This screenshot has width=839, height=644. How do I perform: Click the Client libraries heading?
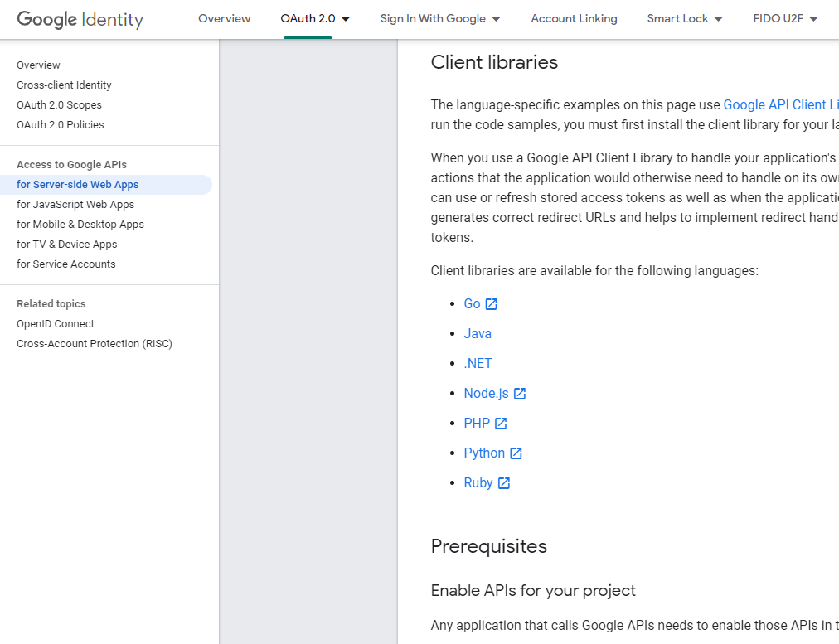pyautogui.click(x=494, y=62)
